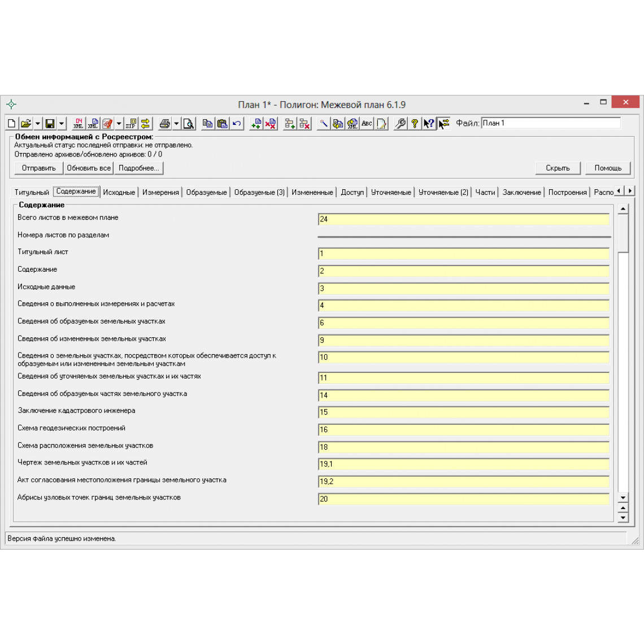Click the 'Титульный лист' page number field
This screenshot has width=644, height=644.
pos(464,254)
